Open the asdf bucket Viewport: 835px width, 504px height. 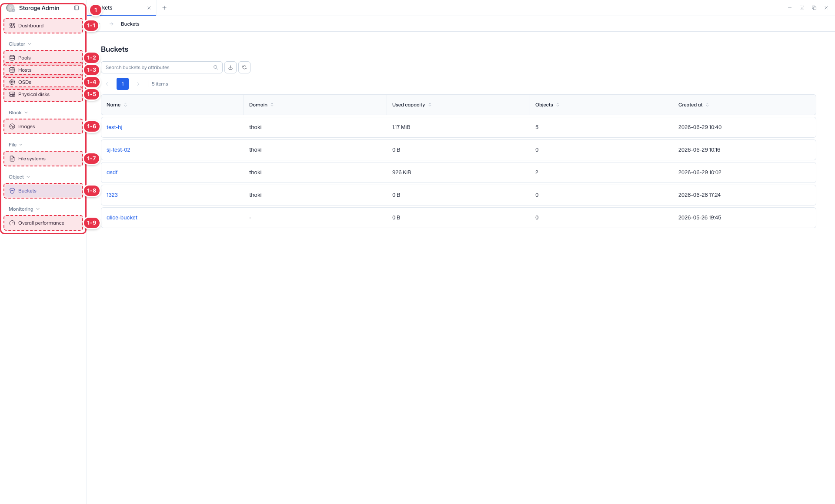(x=112, y=172)
